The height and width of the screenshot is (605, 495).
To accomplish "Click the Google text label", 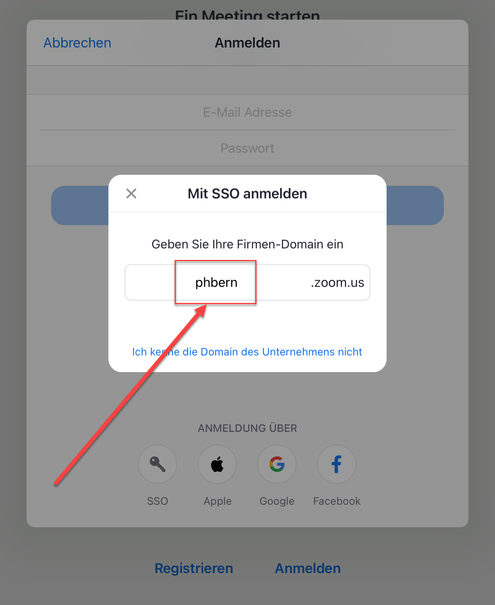I will click(277, 501).
